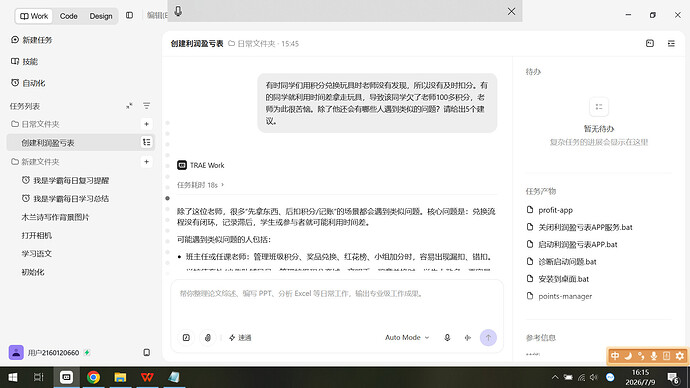This screenshot has height=388, width=690.
Task: Jump to the filled conversation timeline dot
Action: click(x=167, y=198)
